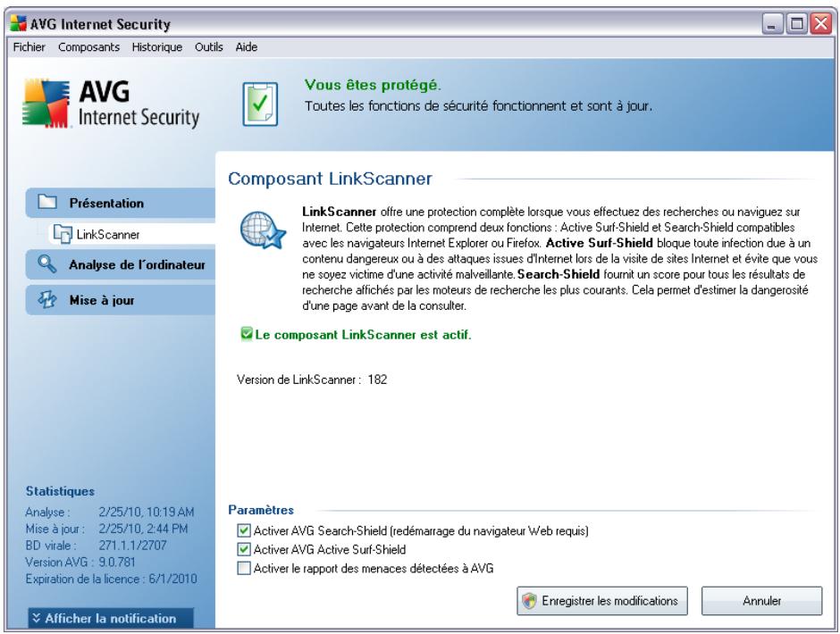Click the Paramètres section heading
This screenshot has width=840, height=634.
coord(261,510)
